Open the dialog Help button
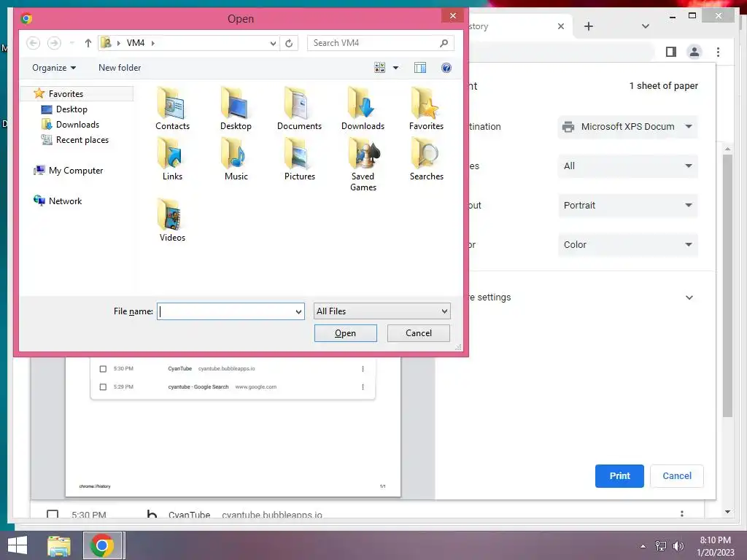 tap(446, 68)
